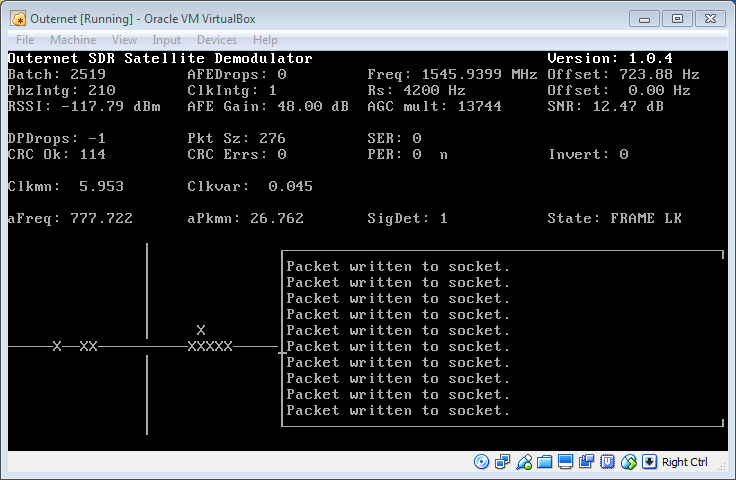Click the 'Freq: 1545.9399 MHz' value

(x=452, y=74)
